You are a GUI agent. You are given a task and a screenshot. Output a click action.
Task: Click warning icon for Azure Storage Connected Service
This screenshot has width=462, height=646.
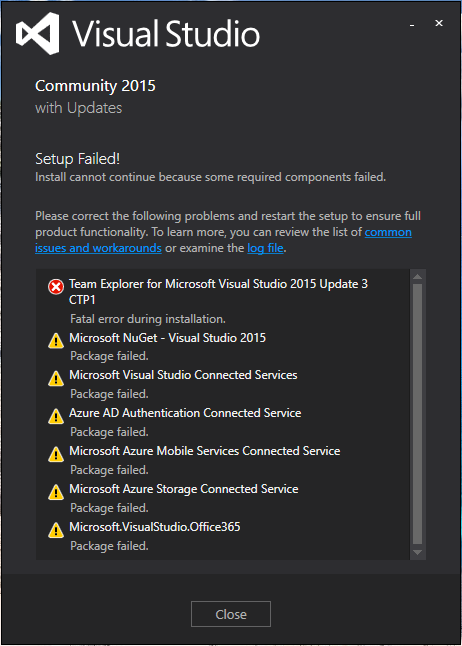[56, 492]
